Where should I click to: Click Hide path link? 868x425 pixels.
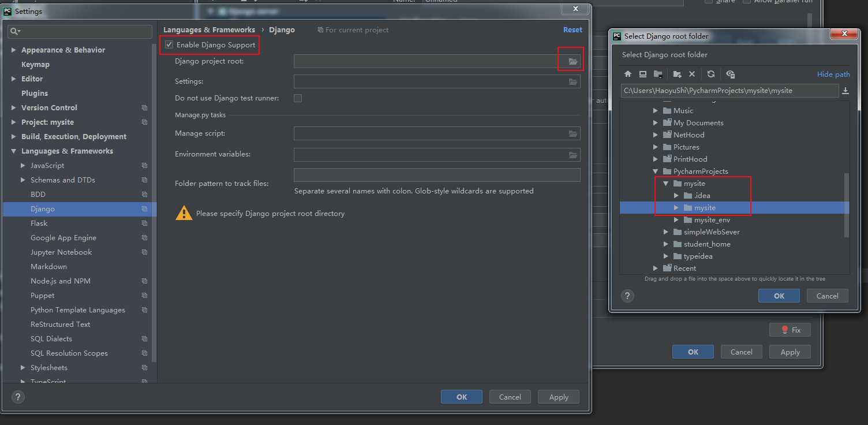(833, 74)
